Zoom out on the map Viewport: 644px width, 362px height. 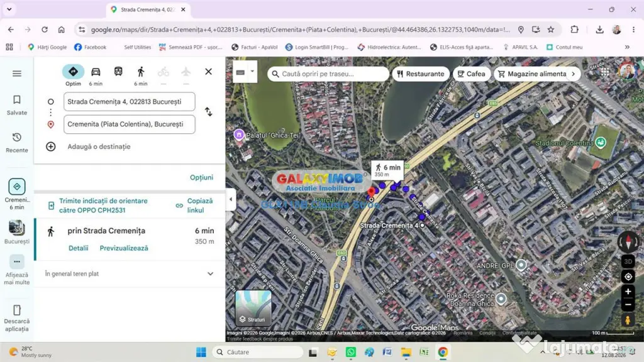(x=628, y=305)
